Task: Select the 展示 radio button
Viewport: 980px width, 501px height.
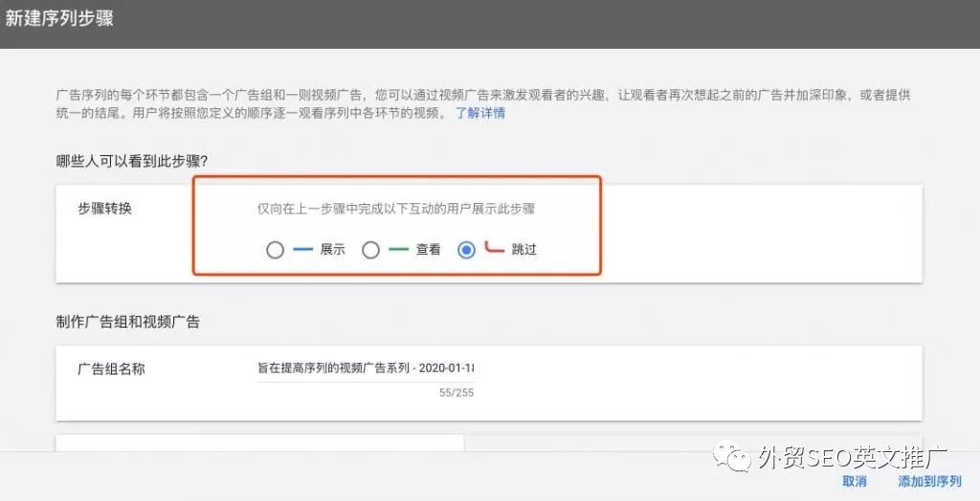Action: tap(276, 250)
